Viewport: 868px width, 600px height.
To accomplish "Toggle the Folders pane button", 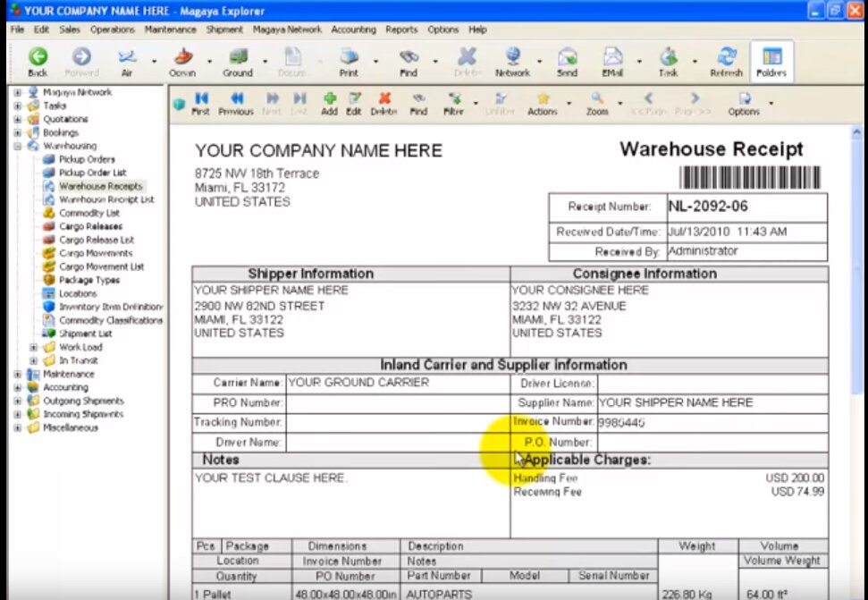I will point(771,60).
